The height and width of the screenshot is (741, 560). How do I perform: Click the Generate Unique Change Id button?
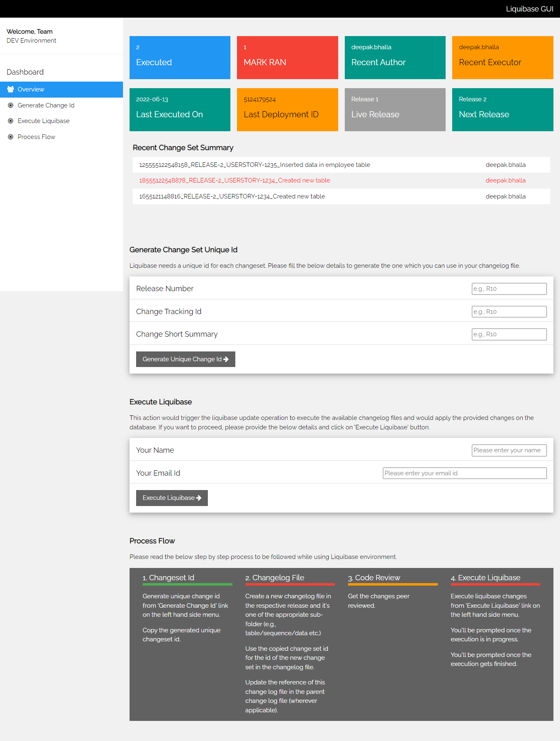point(186,359)
